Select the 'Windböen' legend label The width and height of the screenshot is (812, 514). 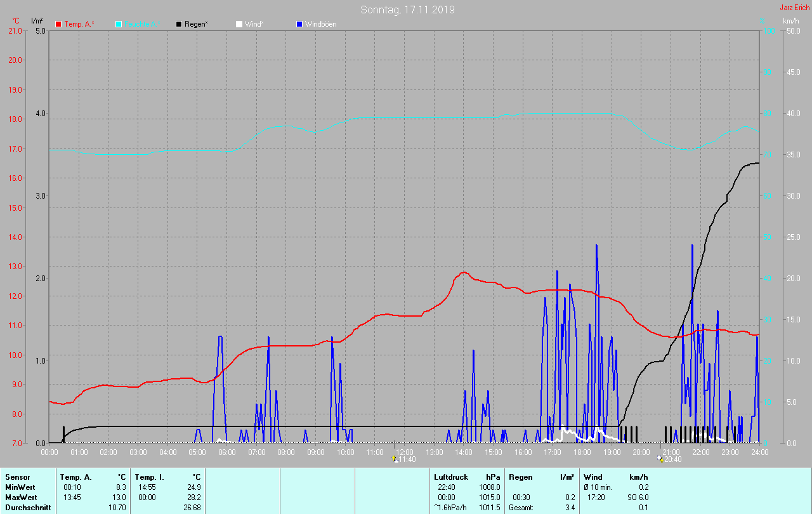pyautogui.click(x=320, y=24)
